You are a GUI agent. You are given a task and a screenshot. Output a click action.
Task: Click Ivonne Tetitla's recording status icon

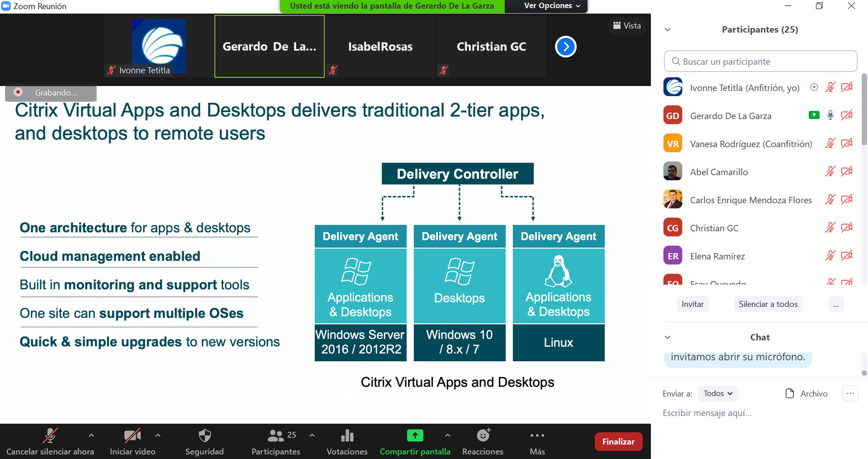tap(814, 87)
